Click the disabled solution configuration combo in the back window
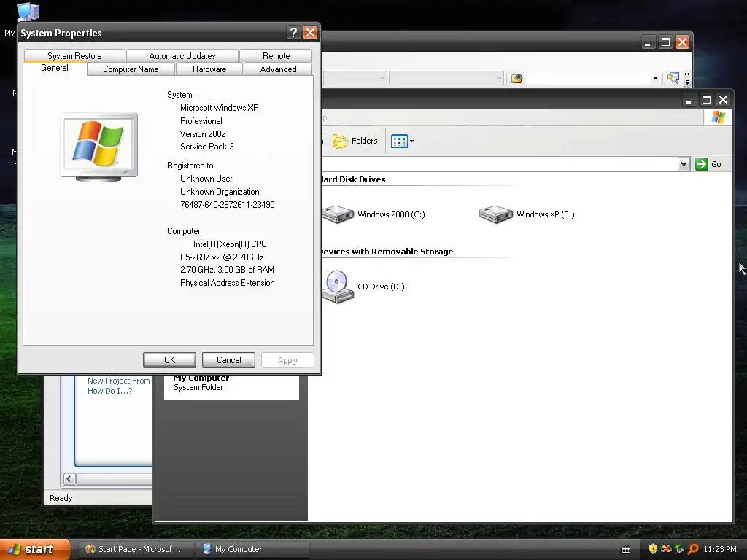Screen dimensions: 747x560 coord(355,78)
